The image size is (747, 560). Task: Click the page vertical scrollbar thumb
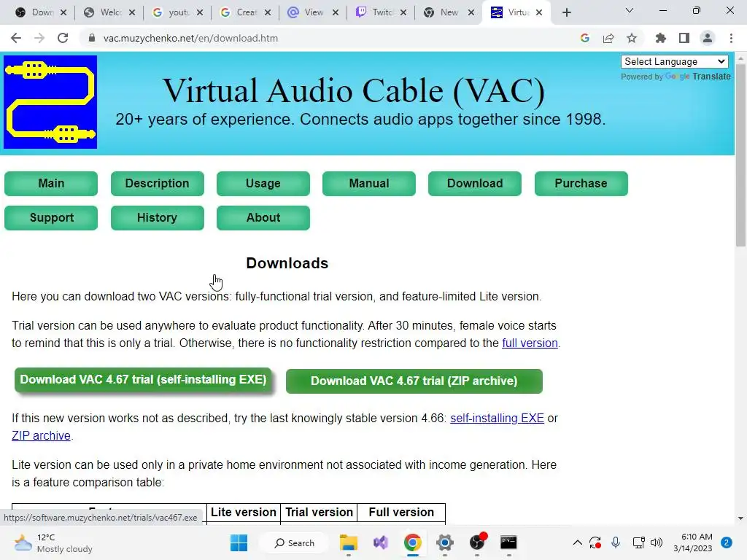tap(740, 155)
